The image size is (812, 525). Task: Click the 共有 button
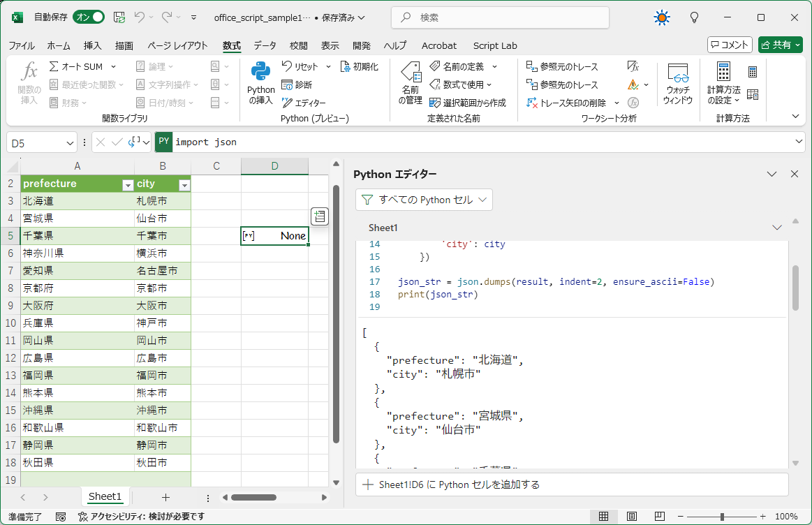(780, 44)
